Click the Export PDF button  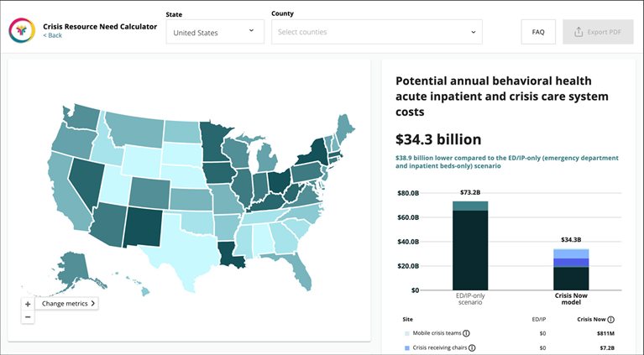click(598, 32)
